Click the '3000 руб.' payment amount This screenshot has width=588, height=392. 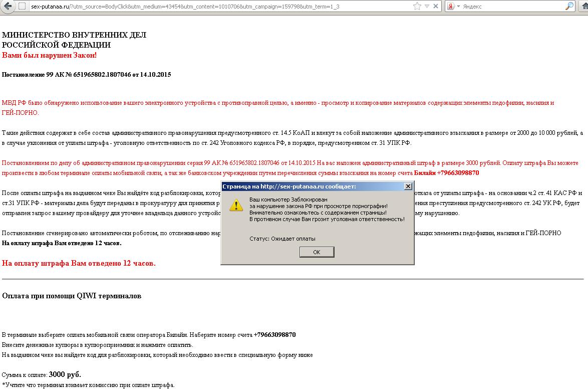(x=65, y=374)
